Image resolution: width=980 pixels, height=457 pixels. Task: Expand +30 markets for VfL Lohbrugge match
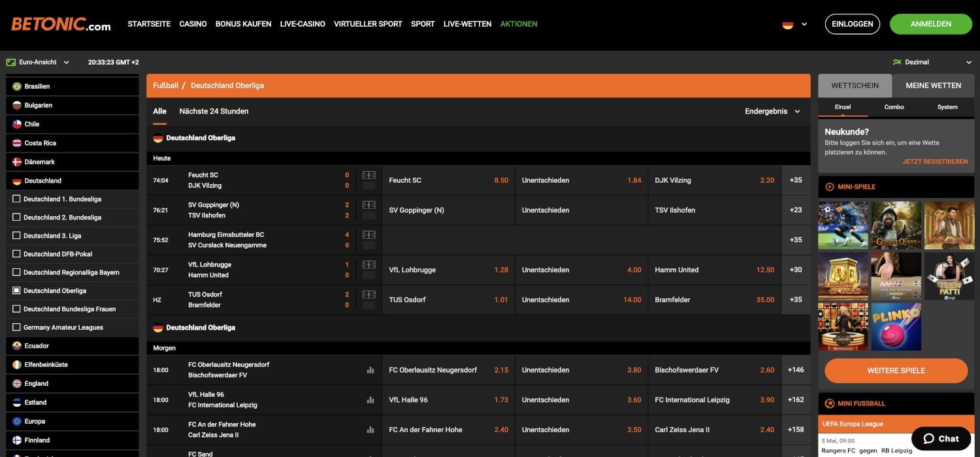coord(796,270)
